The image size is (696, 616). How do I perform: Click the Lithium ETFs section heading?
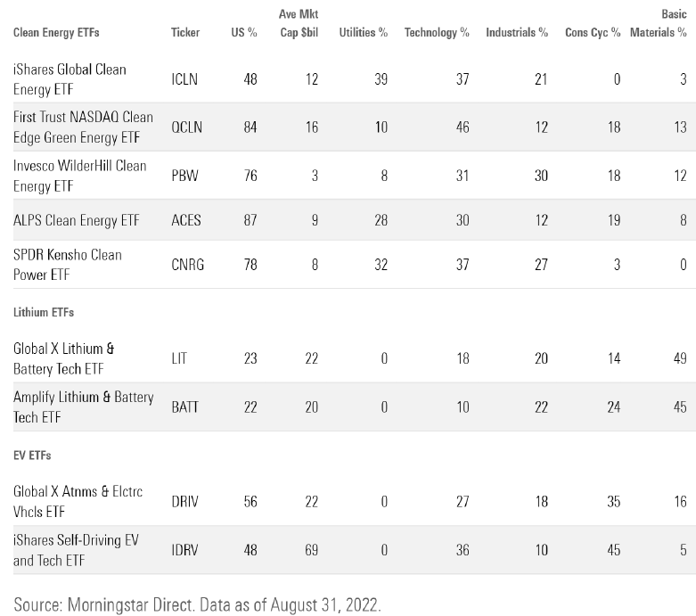click(x=44, y=314)
